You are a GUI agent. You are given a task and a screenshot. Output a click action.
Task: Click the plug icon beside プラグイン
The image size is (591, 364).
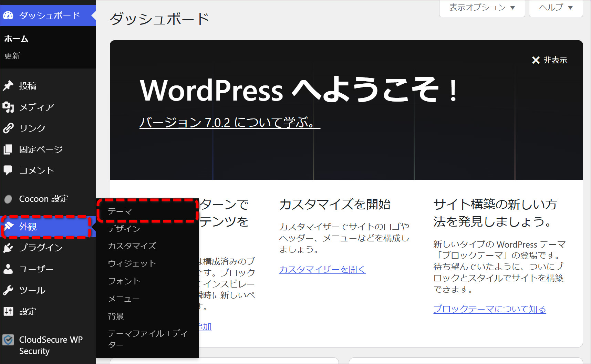coord(8,248)
